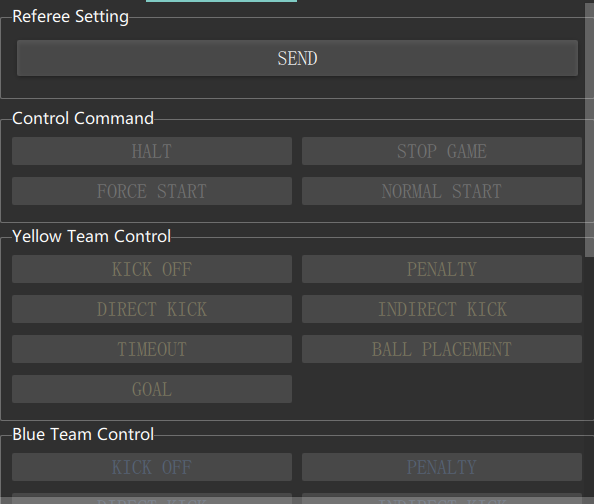Select the HALT control command
The image size is (594, 504).
click(152, 151)
